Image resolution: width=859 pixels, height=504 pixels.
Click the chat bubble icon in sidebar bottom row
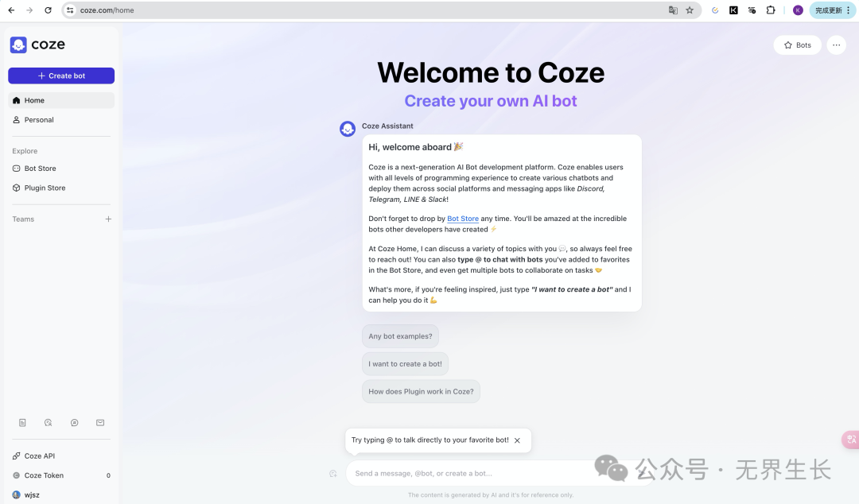tap(75, 422)
